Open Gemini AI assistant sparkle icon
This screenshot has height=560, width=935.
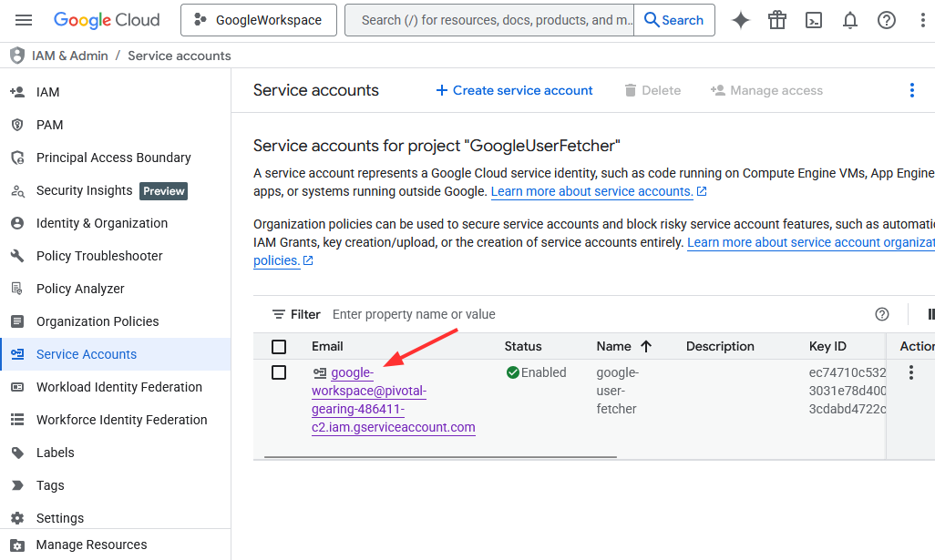pyautogui.click(x=741, y=20)
